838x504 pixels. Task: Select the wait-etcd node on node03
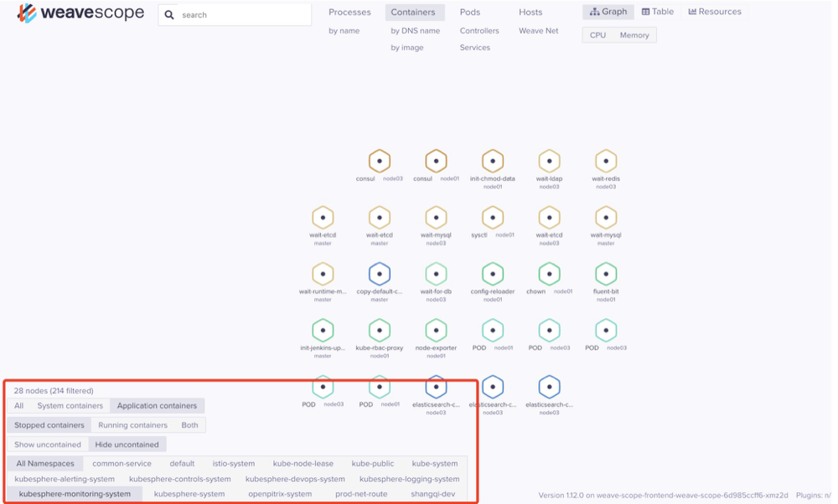coord(550,218)
